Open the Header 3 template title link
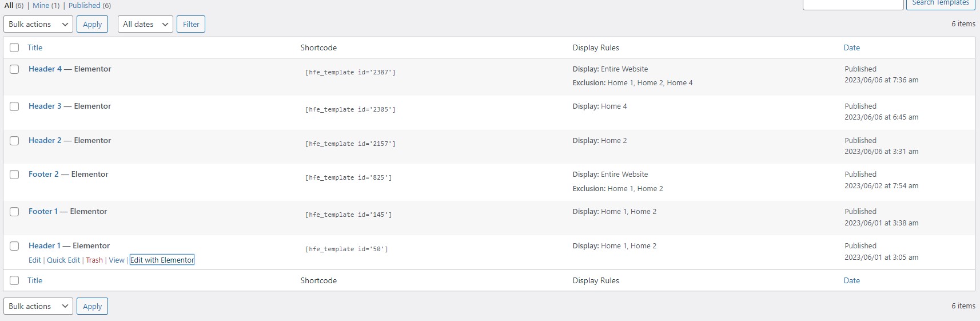 45,106
